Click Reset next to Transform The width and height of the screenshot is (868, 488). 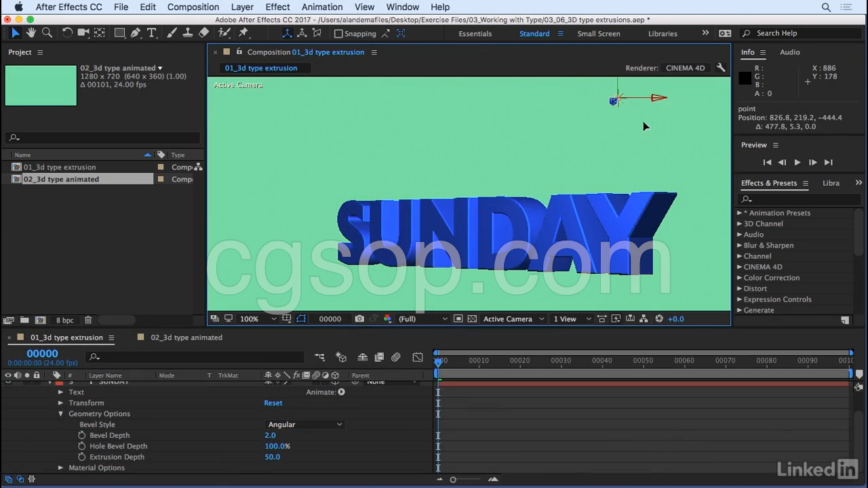tap(273, 403)
